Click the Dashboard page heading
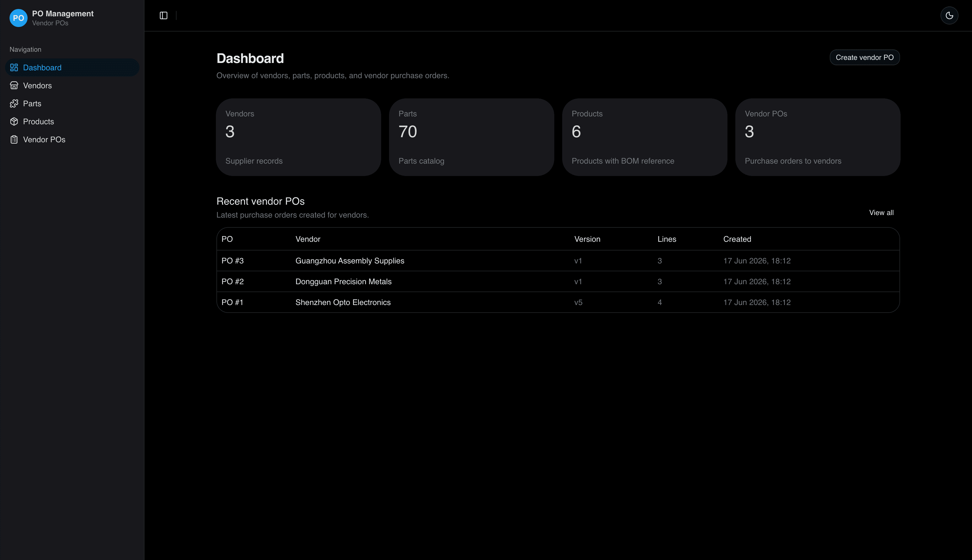The height and width of the screenshot is (560, 972). [250, 58]
